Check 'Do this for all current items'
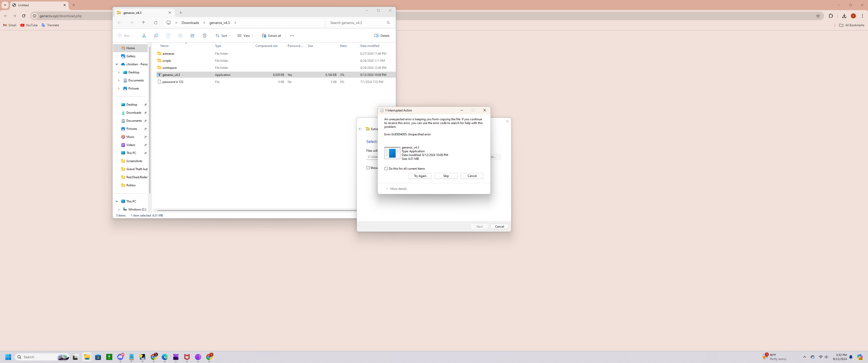The height and width of the screenshot is (363, 868). tap(386, 168)
